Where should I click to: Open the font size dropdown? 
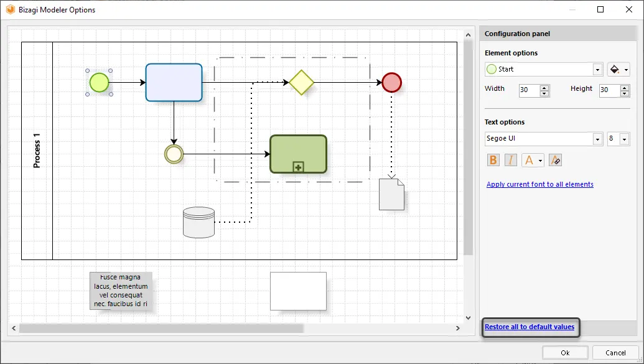[624, 139]
